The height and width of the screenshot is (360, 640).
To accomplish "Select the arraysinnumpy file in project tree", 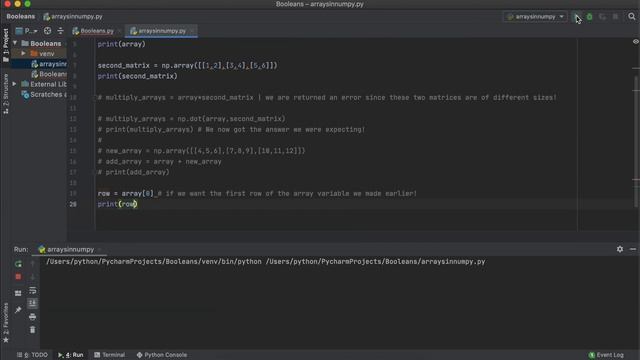I will [x=49, y=64].
